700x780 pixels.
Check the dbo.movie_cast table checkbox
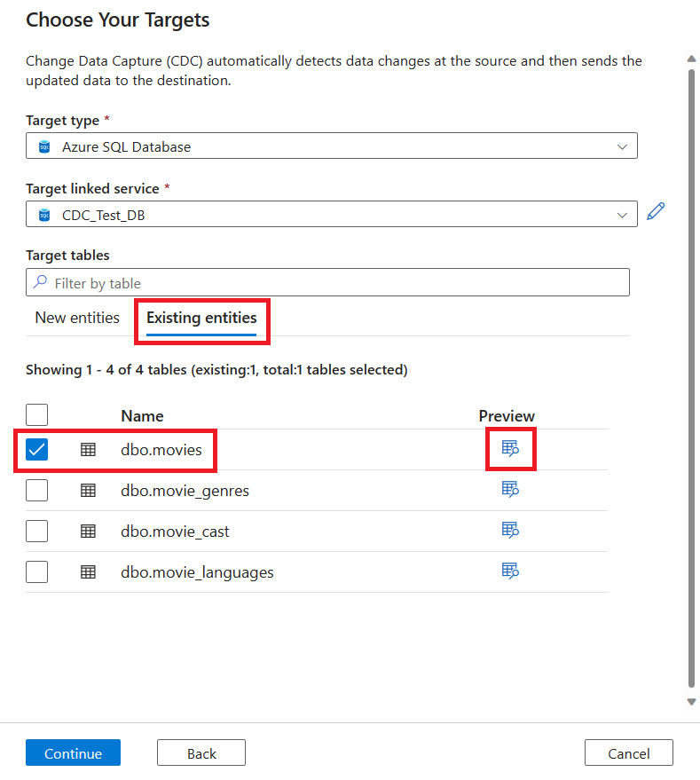click(x=36, y=532)
